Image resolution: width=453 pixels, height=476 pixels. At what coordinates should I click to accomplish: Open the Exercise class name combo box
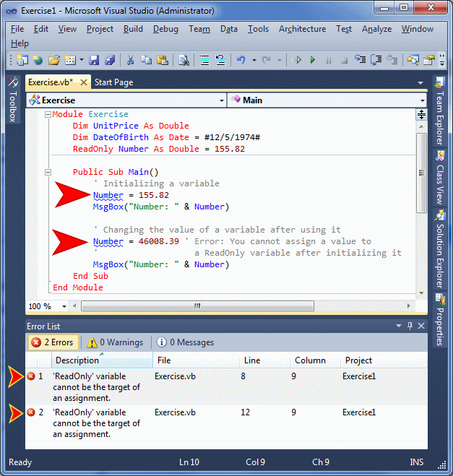pyautogui.click(x=126, y=100)
